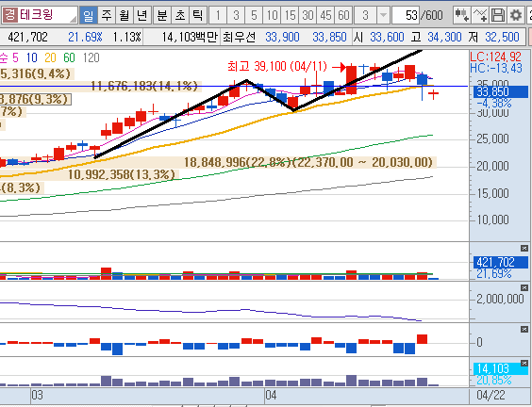Open chart settings gear icon
This screenshot has width=532, height=407.
click(516, 15)
